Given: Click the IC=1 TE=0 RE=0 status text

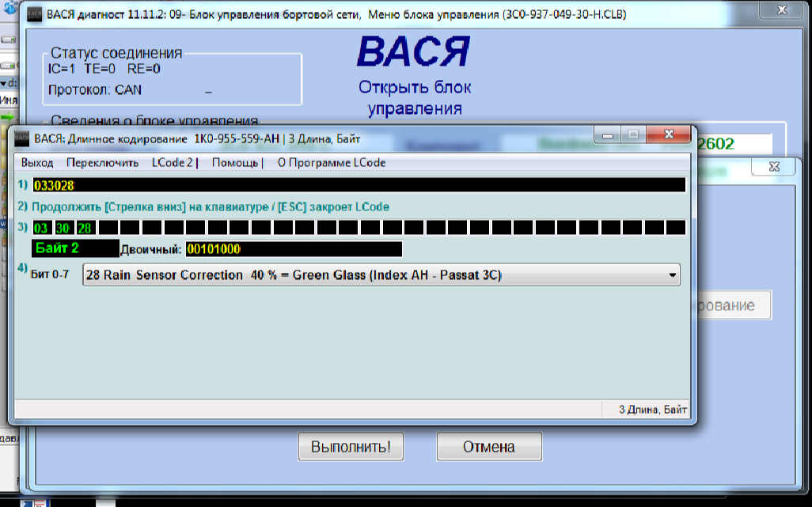Looking at the screenshot, I should pyautogui.click(x=104, y=69).
